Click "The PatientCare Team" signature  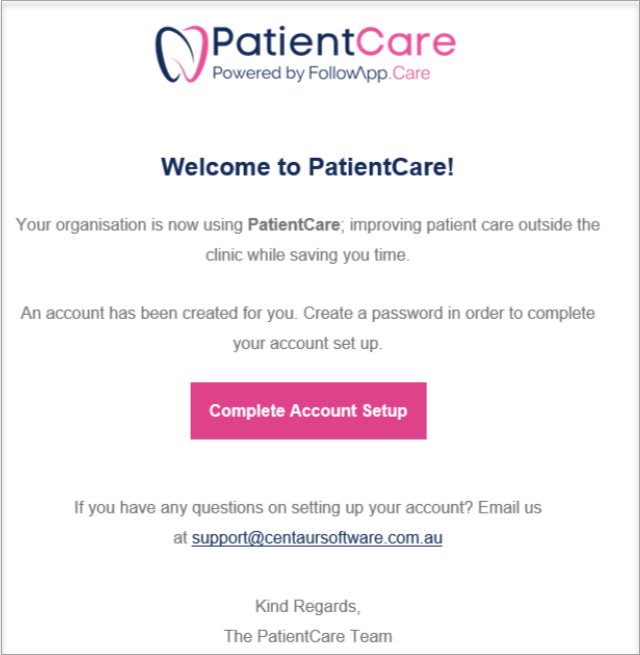[x=308, y=637]
